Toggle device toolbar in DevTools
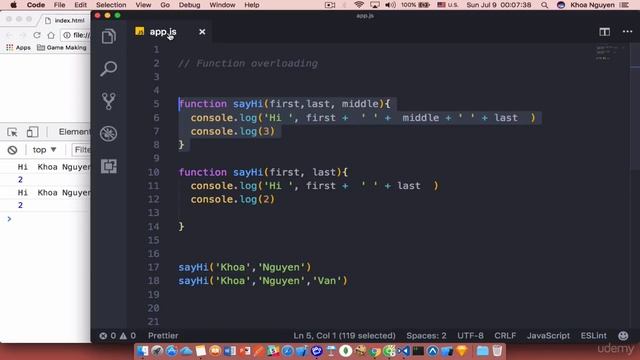640x360 pixels. [x=32, y=132]
